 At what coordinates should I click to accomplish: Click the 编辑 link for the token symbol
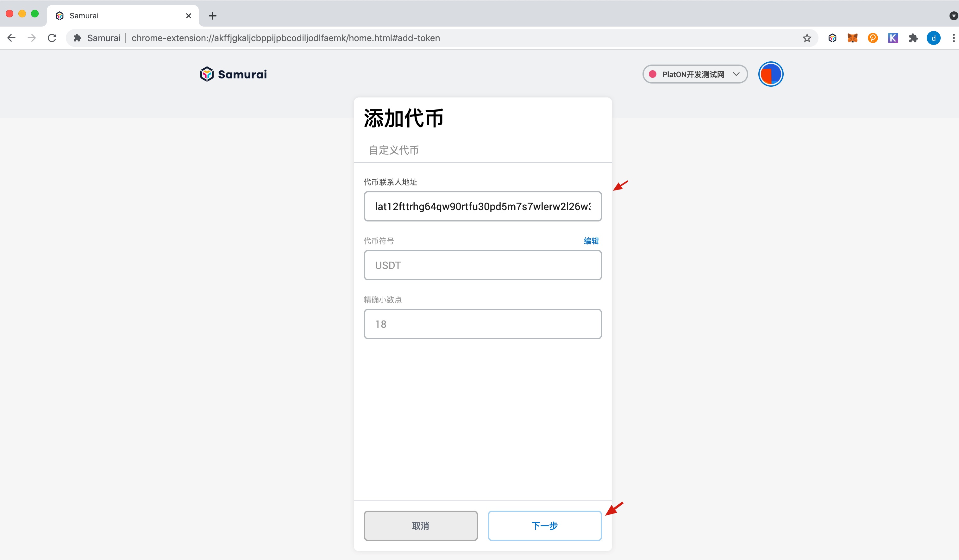point(591,241)
